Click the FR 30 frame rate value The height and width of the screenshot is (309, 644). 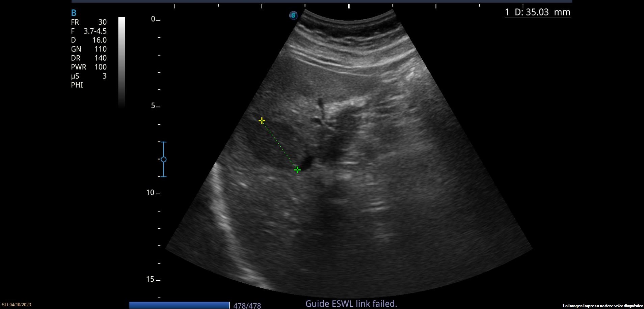pos(89,22)
